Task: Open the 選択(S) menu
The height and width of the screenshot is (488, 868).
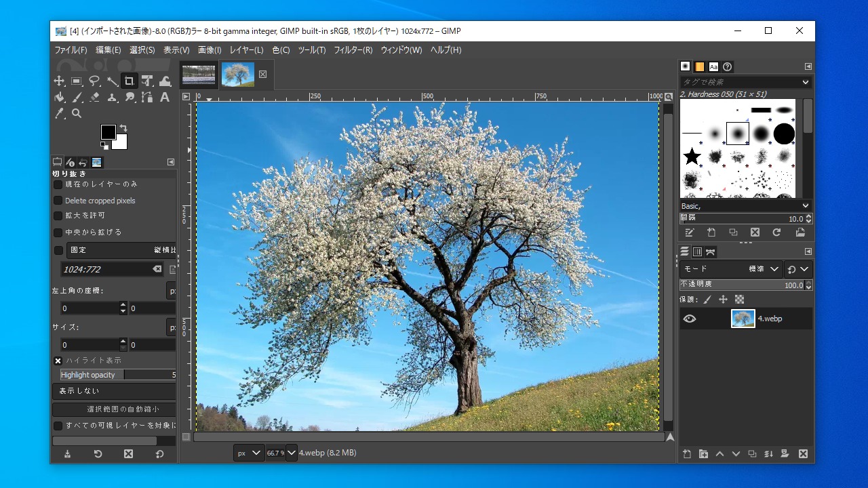Action: 142,50
